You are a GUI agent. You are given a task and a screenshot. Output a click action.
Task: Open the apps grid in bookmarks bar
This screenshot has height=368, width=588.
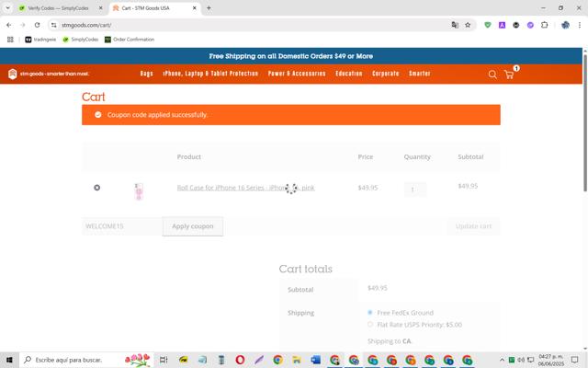pos(10,40)
